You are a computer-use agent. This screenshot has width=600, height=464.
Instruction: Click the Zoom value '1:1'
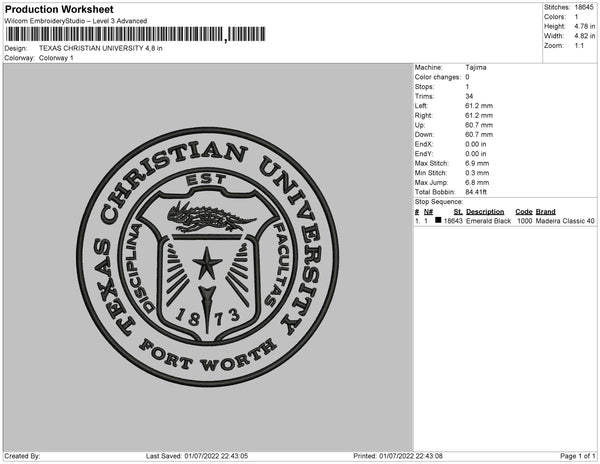(579, 46)
